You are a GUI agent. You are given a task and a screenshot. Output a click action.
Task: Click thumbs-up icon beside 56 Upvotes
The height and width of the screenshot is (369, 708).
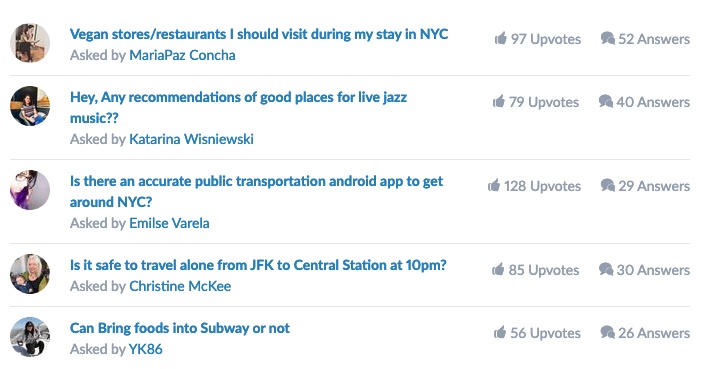coord(500,332)
